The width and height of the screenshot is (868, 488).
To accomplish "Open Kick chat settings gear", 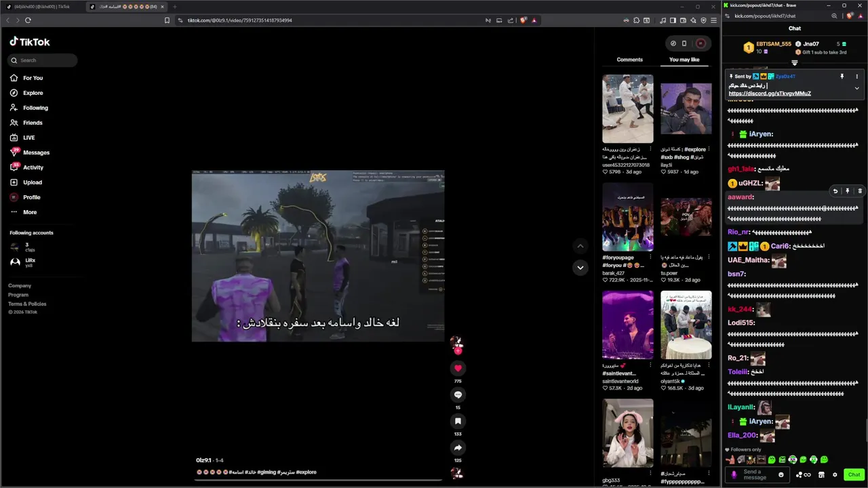I will pyautogui.click(x=835, y=474).
